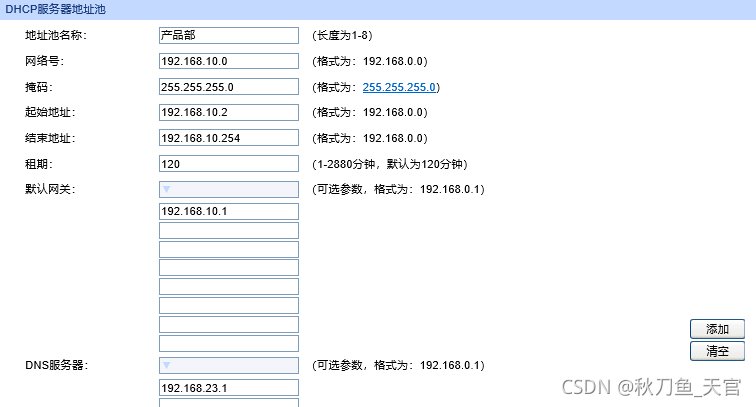756x407 pixels.
Task: Click the 结束地址 field showing 192.168.10.254
Action: pyautogui.click(x=229, y=138)
